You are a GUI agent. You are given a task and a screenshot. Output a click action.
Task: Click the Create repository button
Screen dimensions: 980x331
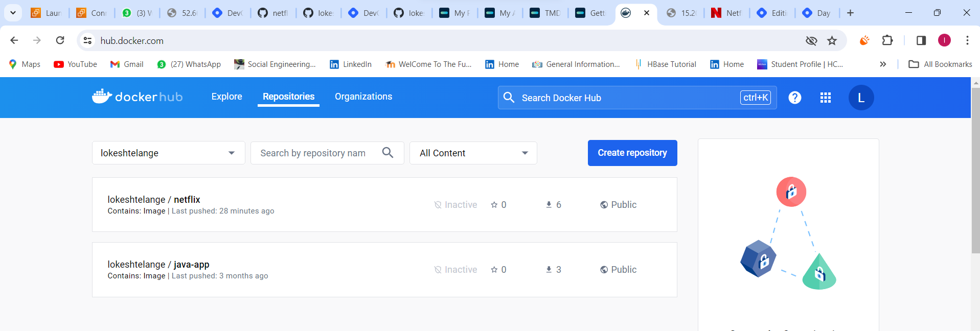pos(632,153)
